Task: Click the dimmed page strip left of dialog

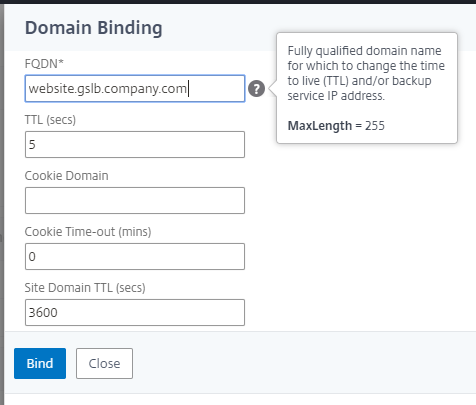Action: 2,200
